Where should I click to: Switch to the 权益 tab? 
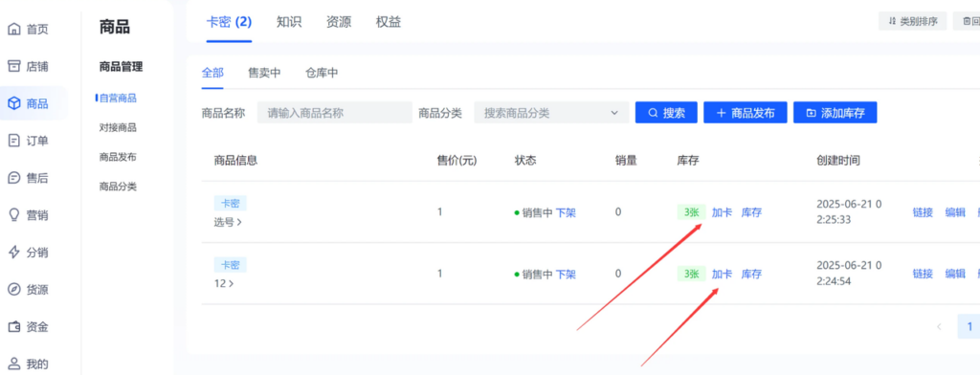pos(389,23)
